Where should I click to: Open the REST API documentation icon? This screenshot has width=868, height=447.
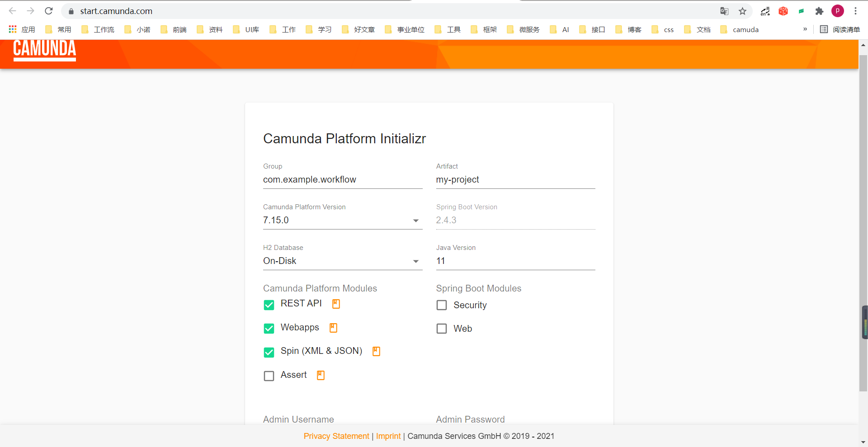[335, 304]
